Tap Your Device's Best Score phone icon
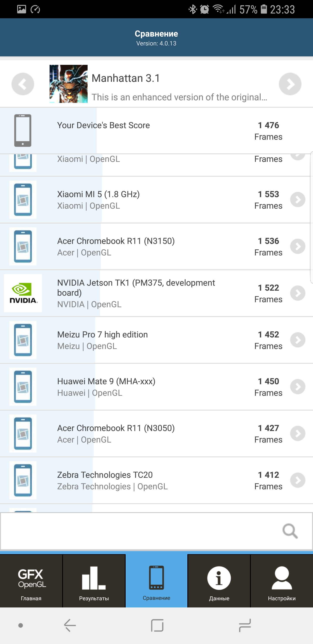This screenshot has width=313, height=644. 23,131
